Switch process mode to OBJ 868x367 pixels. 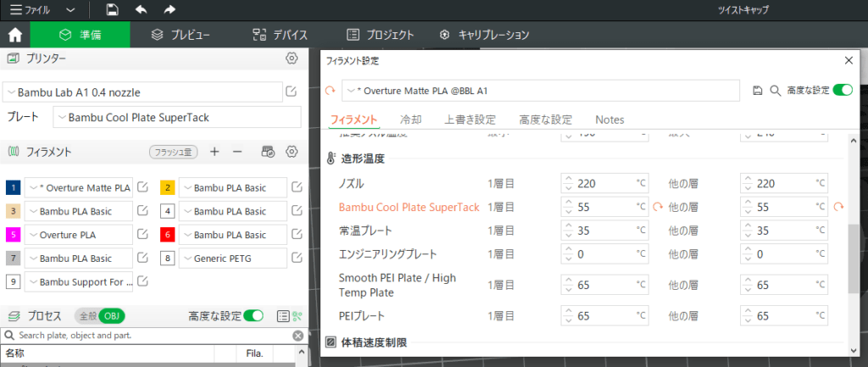pos(113,316)
